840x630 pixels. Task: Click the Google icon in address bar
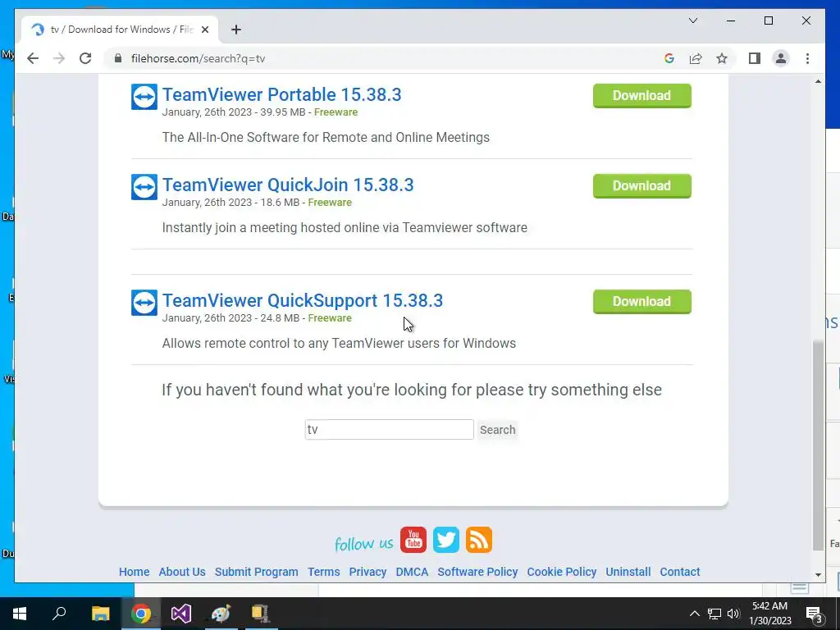pos(669,58)
